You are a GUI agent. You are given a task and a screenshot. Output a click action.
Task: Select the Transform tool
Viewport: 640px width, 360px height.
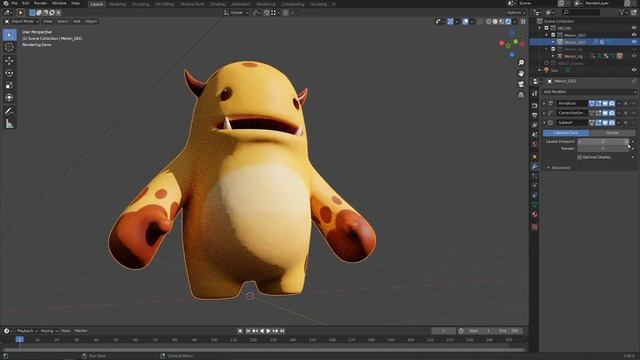pyautogui.click(x=9, y=98)
